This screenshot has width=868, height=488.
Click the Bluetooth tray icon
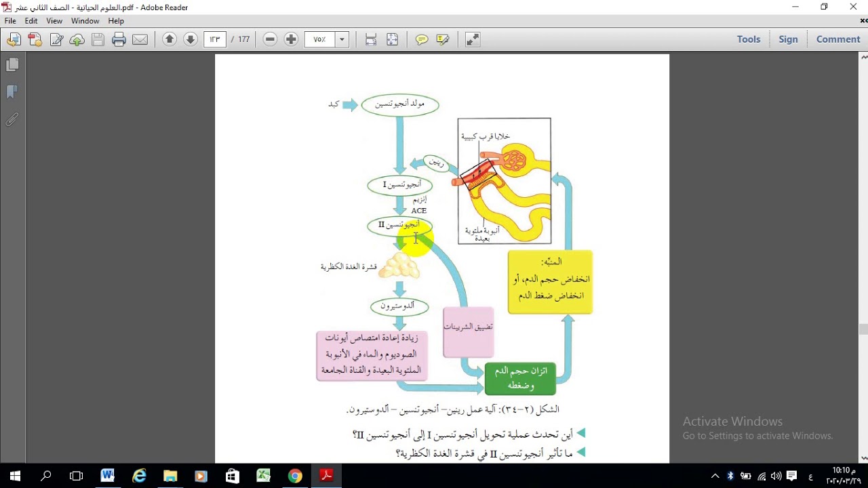click(x=730, y=476)
